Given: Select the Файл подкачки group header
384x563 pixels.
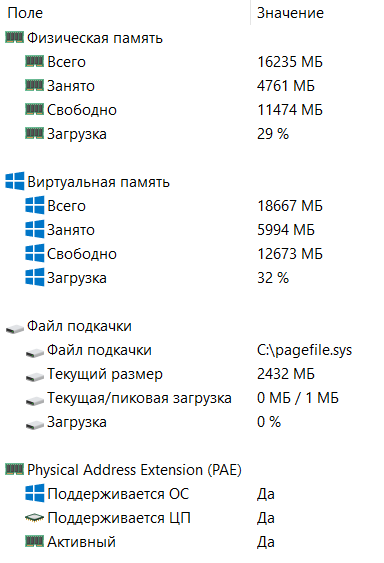Looking at the screenshot, I should click(x=192, y=326).
